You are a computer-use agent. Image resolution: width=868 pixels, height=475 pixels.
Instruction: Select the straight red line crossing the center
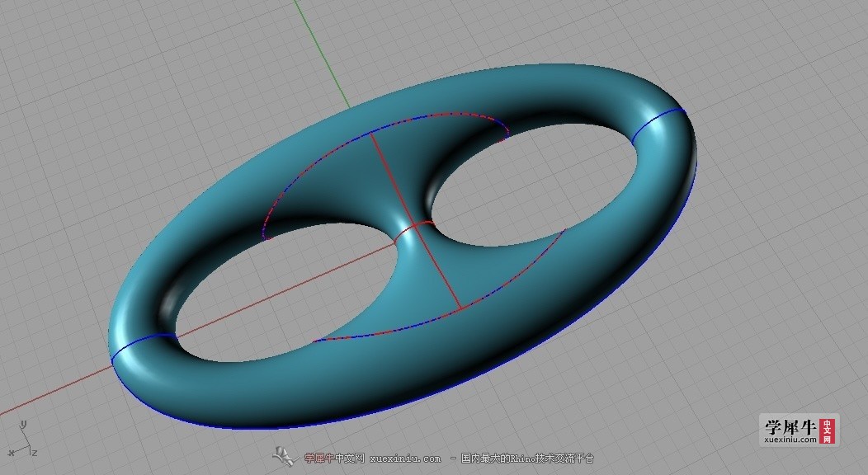point(416,221)
